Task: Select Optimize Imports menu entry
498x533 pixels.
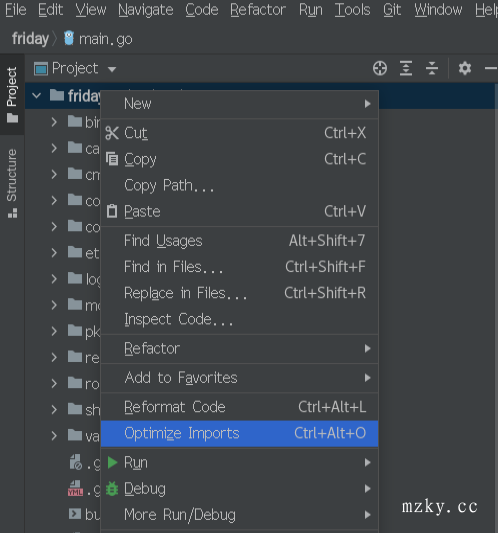Action: (240, 433)
